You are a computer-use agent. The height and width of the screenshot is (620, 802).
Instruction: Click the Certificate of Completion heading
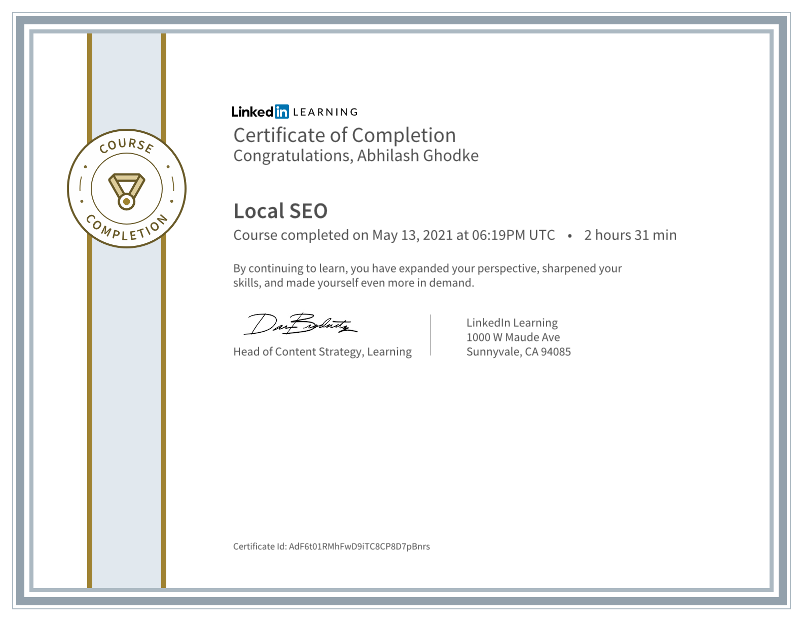click(344, 134)
